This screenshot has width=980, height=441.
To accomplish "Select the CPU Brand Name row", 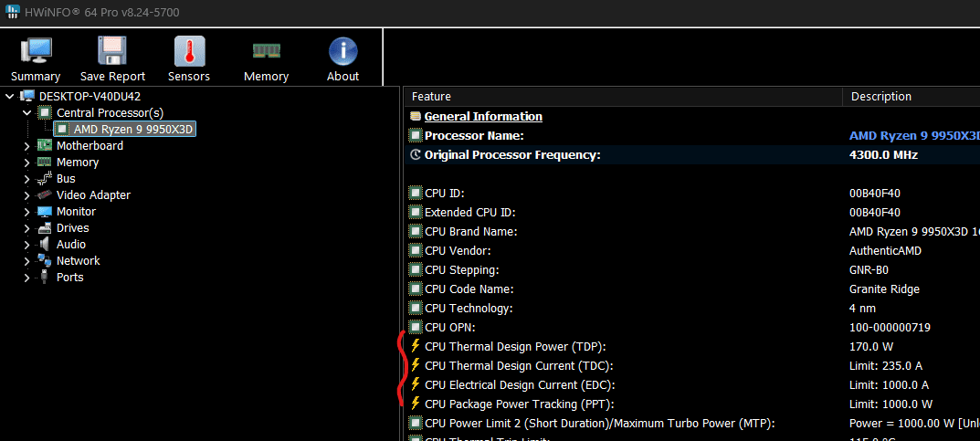I will pyautogui.click(x=692, y=231).
